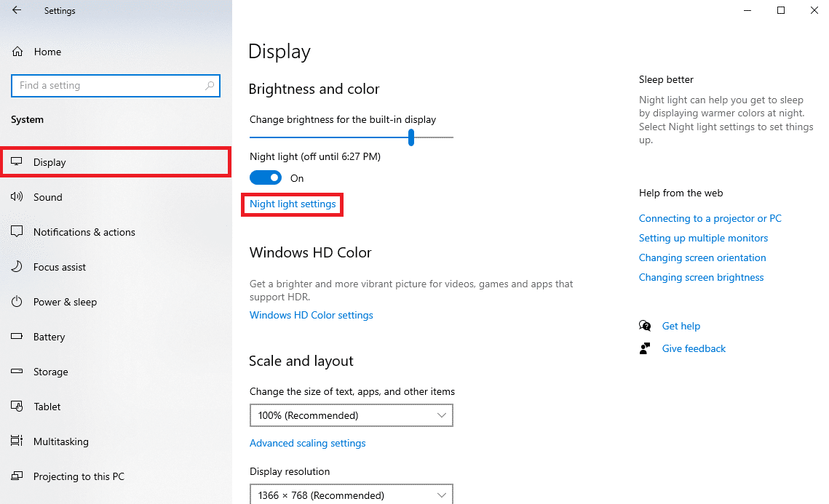Adjust the built-in display brightness slider
This screenshot has width=829, height=504.
(410, 137)
